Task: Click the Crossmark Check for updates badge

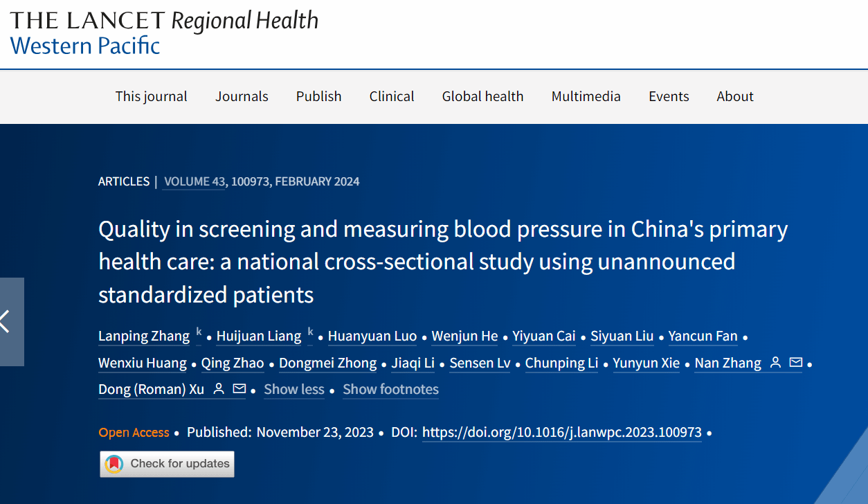Action: [167, 464]
